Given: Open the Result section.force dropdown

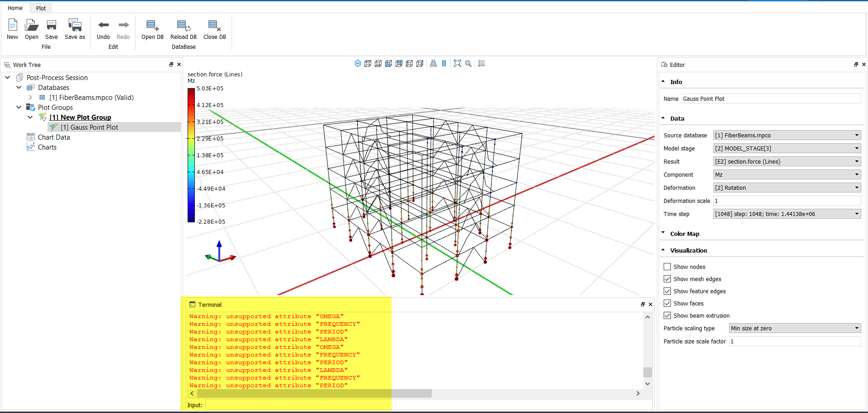Looking at the screenshot, I should point(787,161).
